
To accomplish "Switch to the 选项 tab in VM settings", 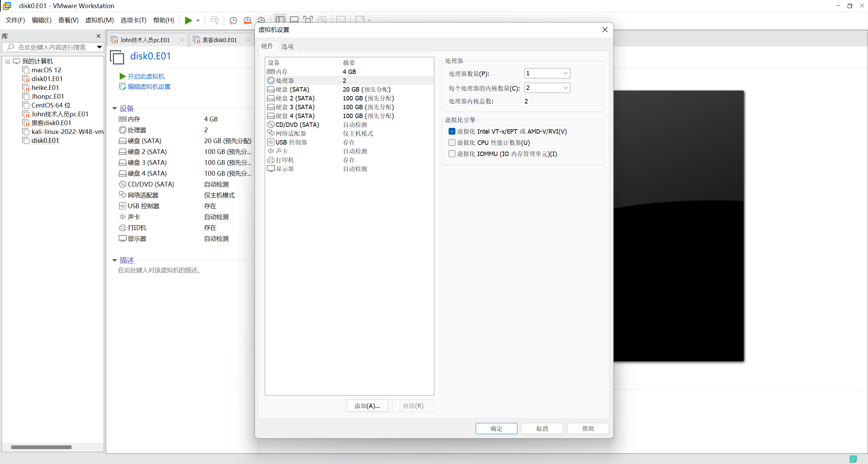I will [287, 46].
